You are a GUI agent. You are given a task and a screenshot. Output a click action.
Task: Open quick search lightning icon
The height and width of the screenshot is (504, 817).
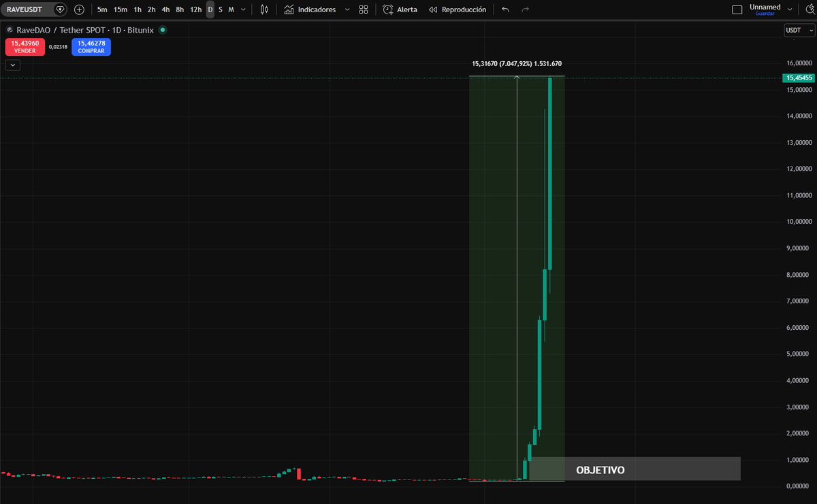[810, 10]
